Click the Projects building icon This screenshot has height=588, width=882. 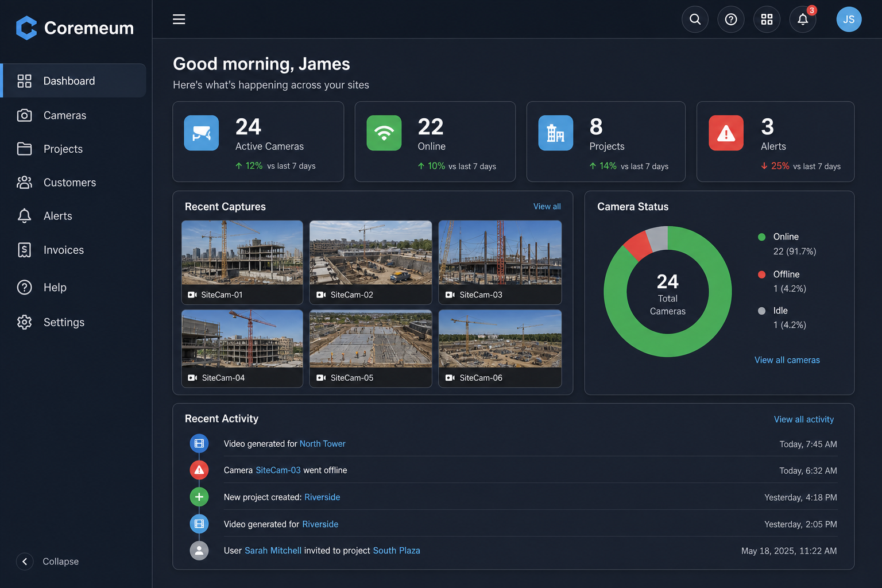click(x=555, y=133)
